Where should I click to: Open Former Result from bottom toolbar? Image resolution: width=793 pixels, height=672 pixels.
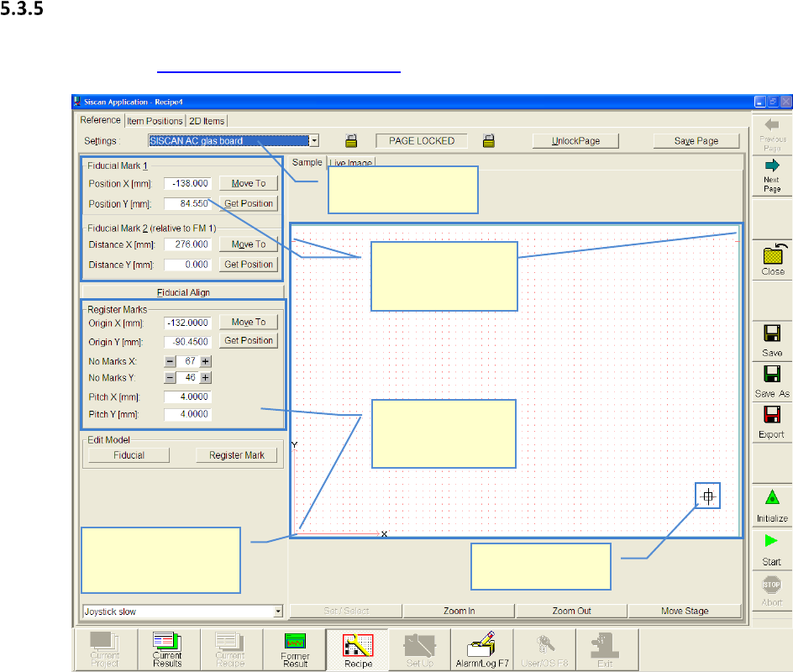(295, 650)
